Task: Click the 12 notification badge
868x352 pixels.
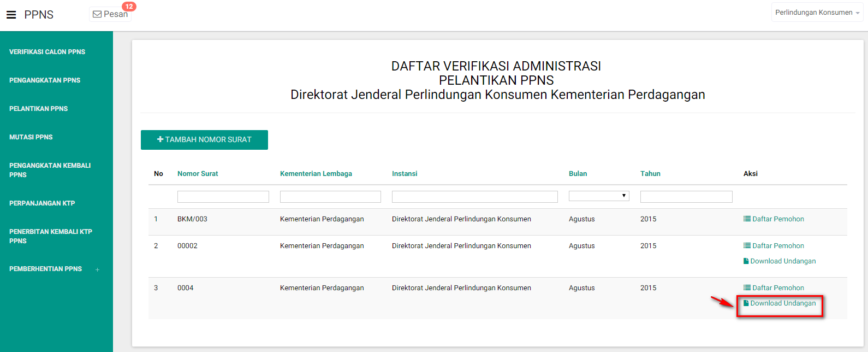Action: click(x=129, y=7)
